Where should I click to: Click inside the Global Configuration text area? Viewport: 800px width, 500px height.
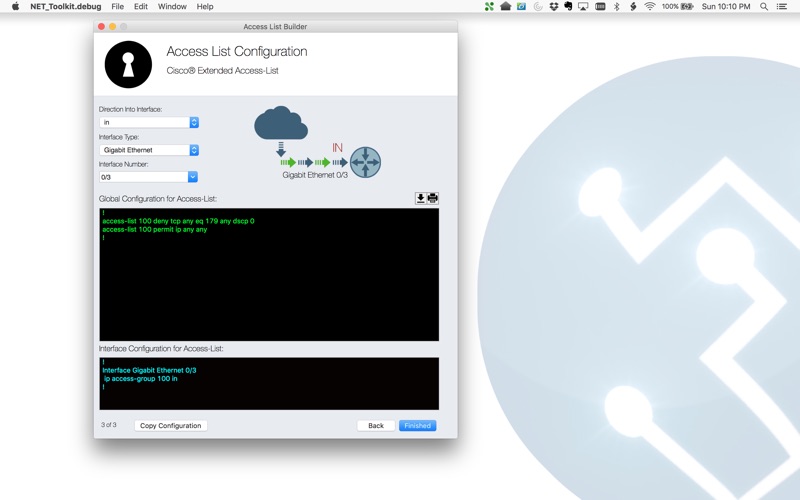tap(269, 274)
